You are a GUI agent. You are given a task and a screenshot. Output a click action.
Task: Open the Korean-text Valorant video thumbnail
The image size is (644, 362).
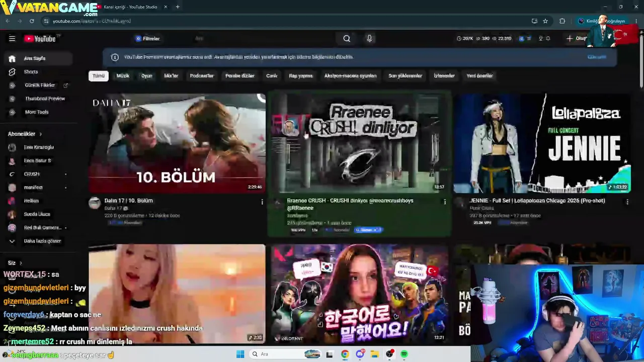[359, 294]
